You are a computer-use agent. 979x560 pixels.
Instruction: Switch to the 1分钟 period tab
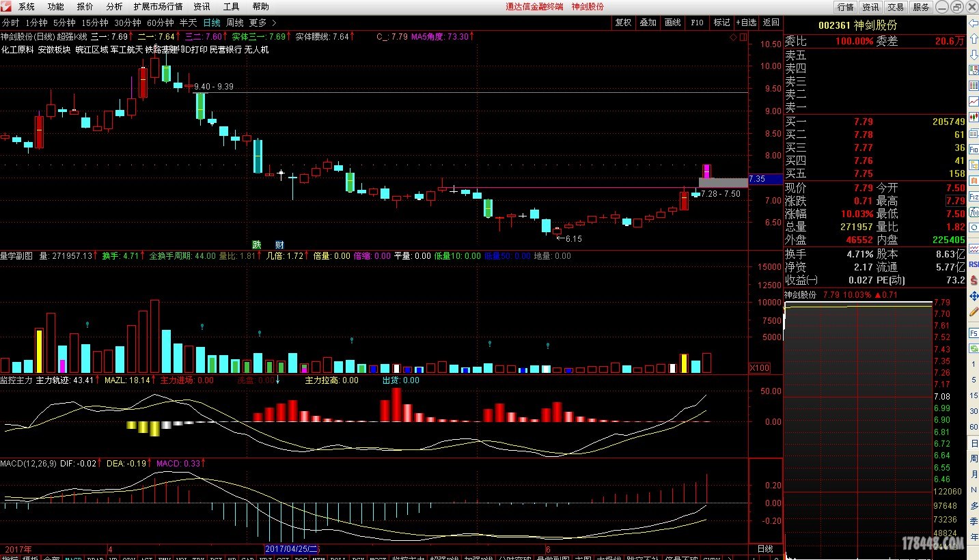[x=36, y=23]
